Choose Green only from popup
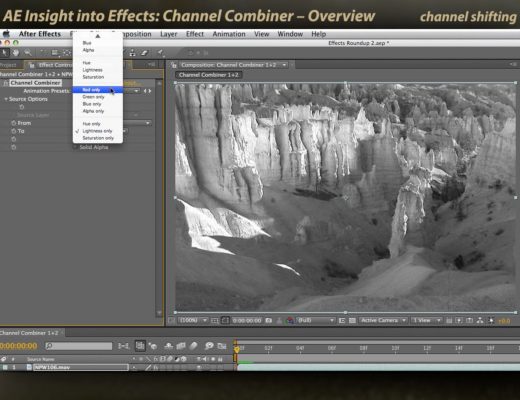Viewport: 520px width, 400px height. (x=98, y=97)
